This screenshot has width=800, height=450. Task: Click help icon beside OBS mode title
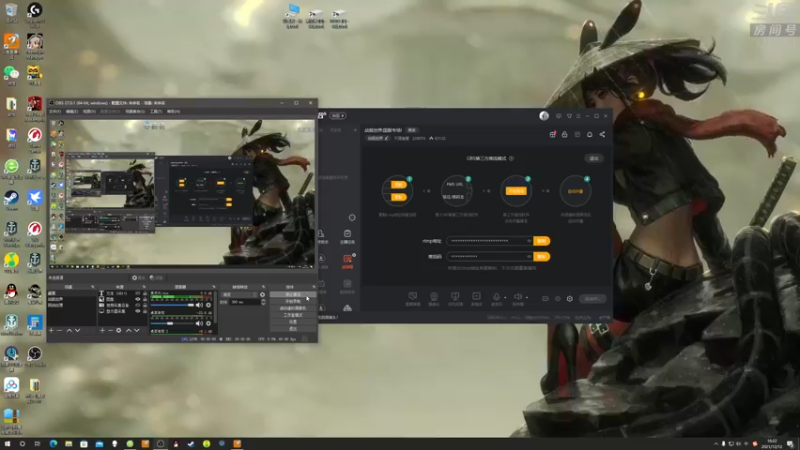[511, 158]
